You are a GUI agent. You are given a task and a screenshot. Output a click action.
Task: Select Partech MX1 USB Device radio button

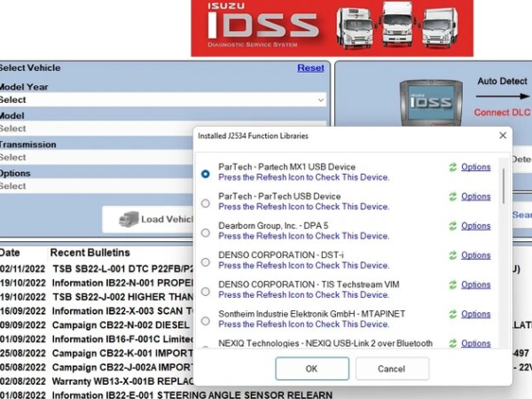point(206,174)
